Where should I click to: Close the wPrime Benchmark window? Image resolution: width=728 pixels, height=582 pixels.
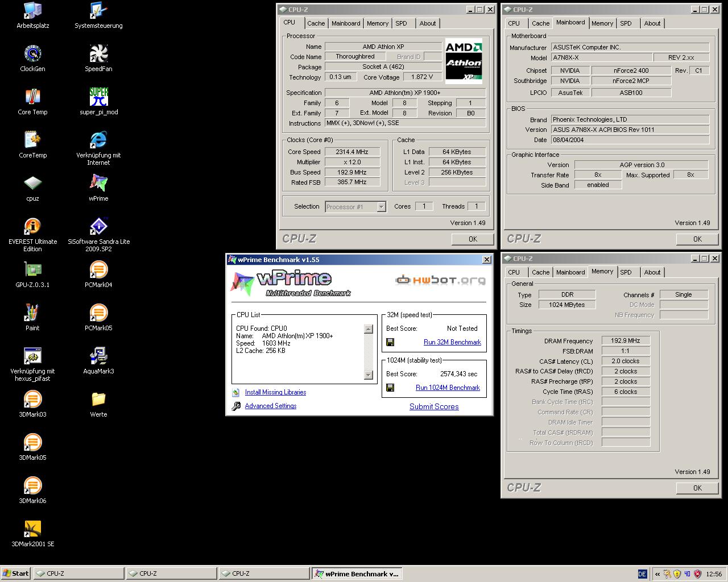(486, 260)
